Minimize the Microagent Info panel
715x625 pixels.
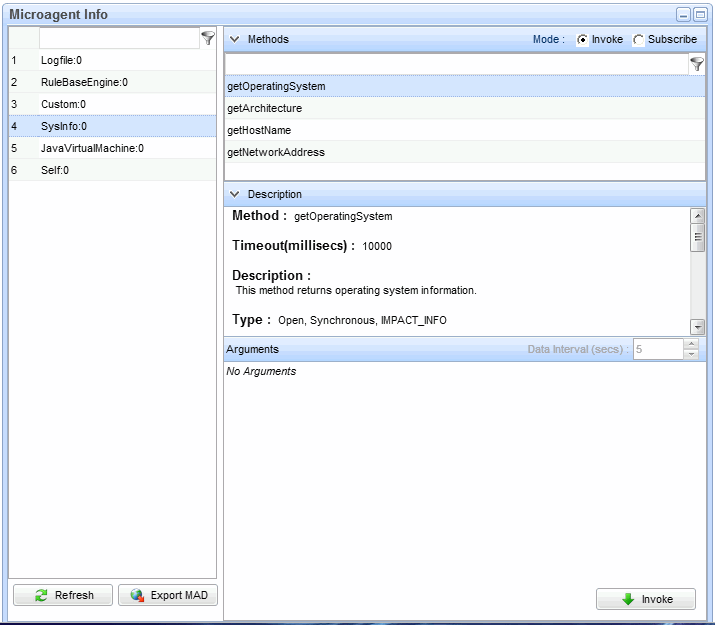coord(683,15)
